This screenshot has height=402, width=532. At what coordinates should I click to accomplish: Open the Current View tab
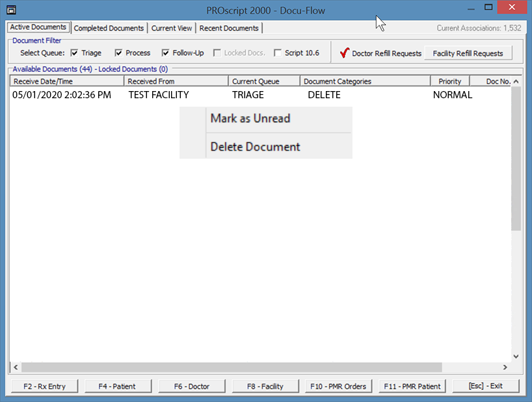(172, 28)
